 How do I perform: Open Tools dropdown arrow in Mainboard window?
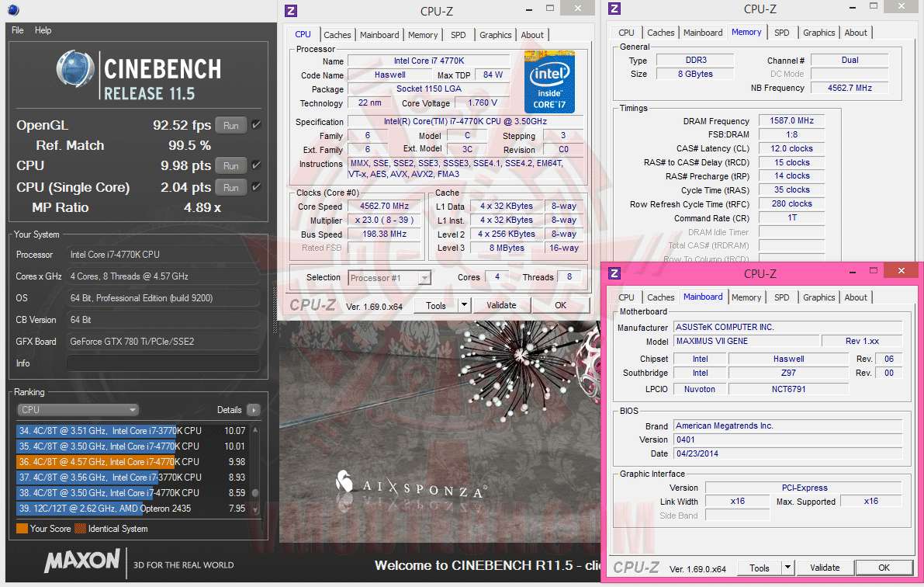pos(788,568)
